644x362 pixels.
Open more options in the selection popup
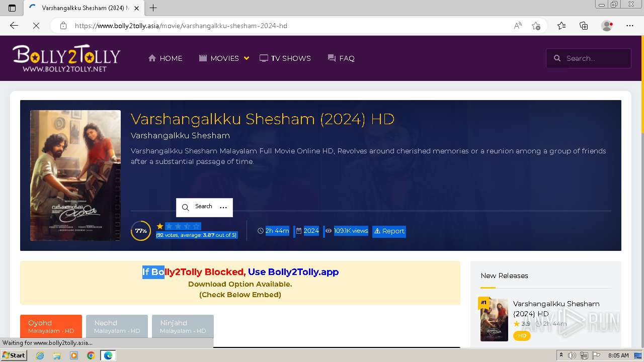(x=223, y=207)
